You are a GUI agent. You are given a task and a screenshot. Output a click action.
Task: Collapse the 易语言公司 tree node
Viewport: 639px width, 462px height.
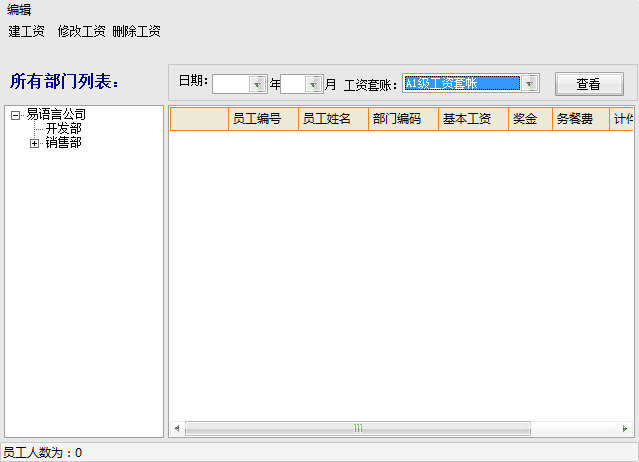pyautogui.click(x=16, y=115)
